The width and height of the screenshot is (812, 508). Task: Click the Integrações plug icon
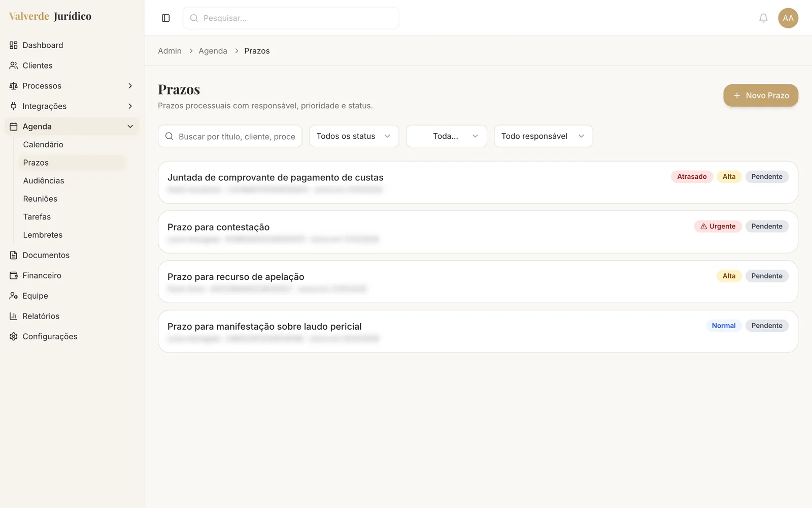[14, 106]
